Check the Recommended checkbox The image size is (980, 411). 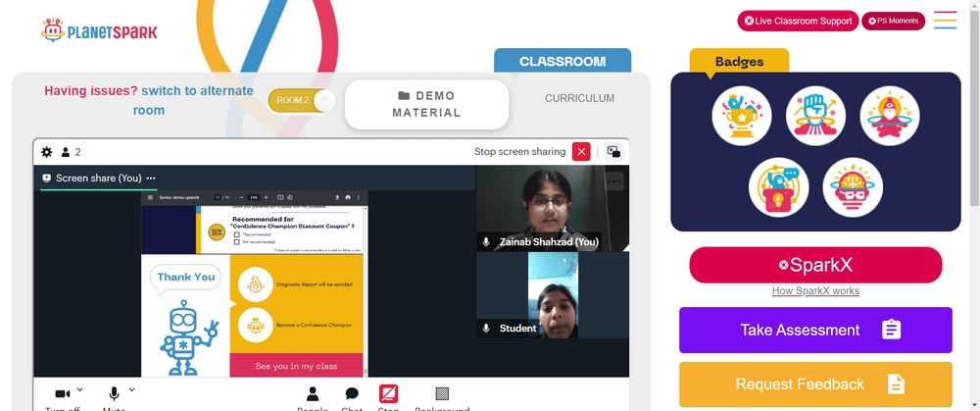237,234
